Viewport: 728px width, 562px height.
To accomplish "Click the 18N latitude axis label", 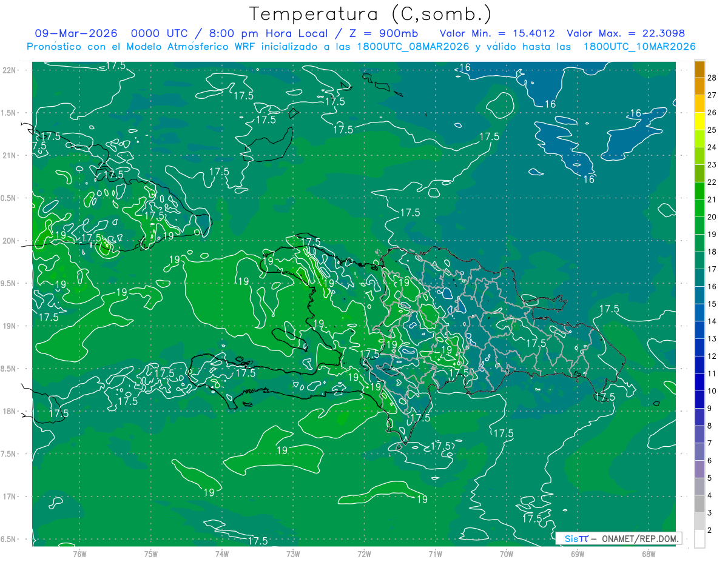I will coord(10,411).
